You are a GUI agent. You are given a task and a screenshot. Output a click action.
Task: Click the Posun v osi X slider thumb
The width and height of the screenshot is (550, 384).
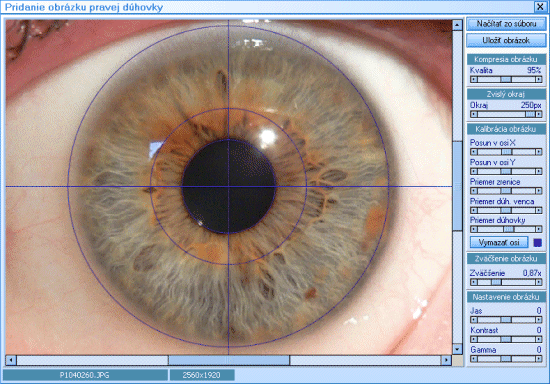(x=507, y=152)
